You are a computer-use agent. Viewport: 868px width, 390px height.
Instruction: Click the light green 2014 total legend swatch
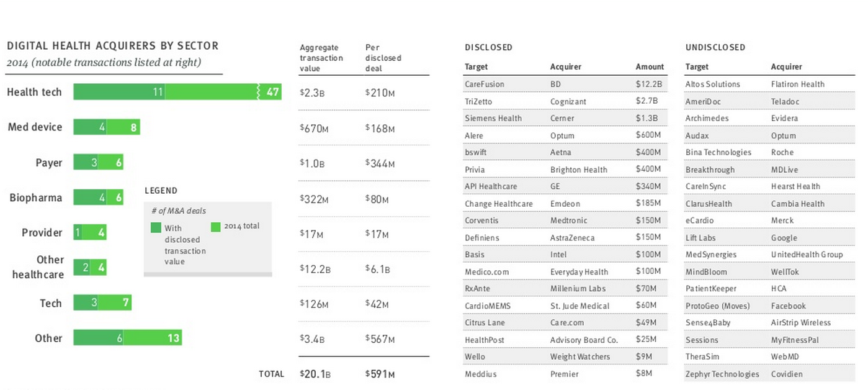216,227
